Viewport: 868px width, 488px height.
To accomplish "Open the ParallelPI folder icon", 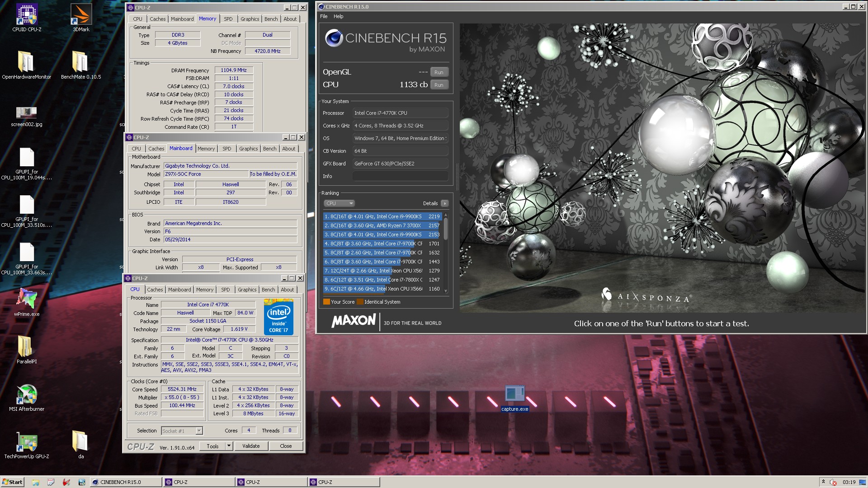I will tap(27, 350).
